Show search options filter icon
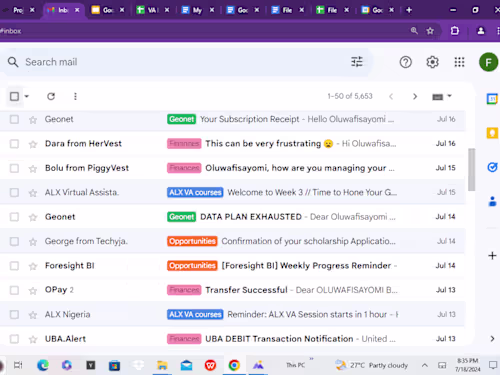This screenshot has height=375, width=500. click(357, 62)
